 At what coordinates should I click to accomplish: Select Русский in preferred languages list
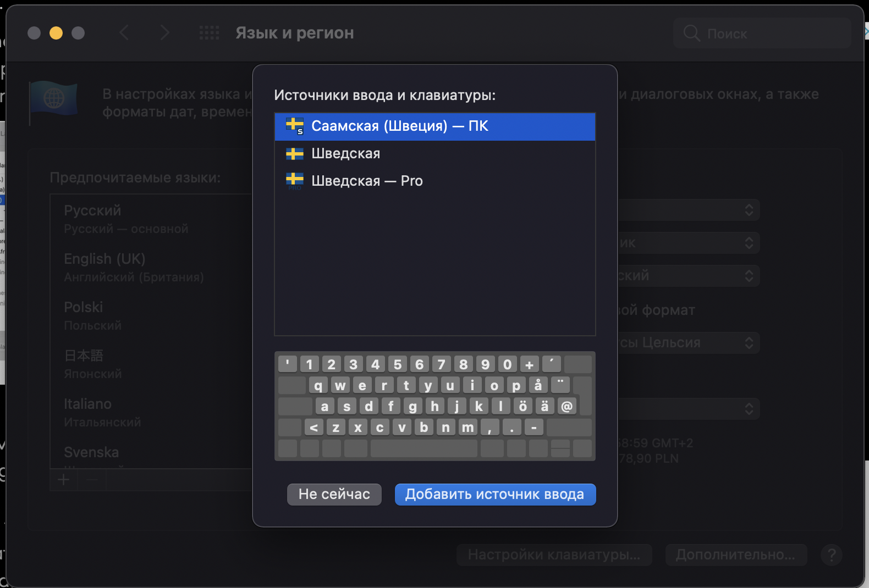pos(151,219)
